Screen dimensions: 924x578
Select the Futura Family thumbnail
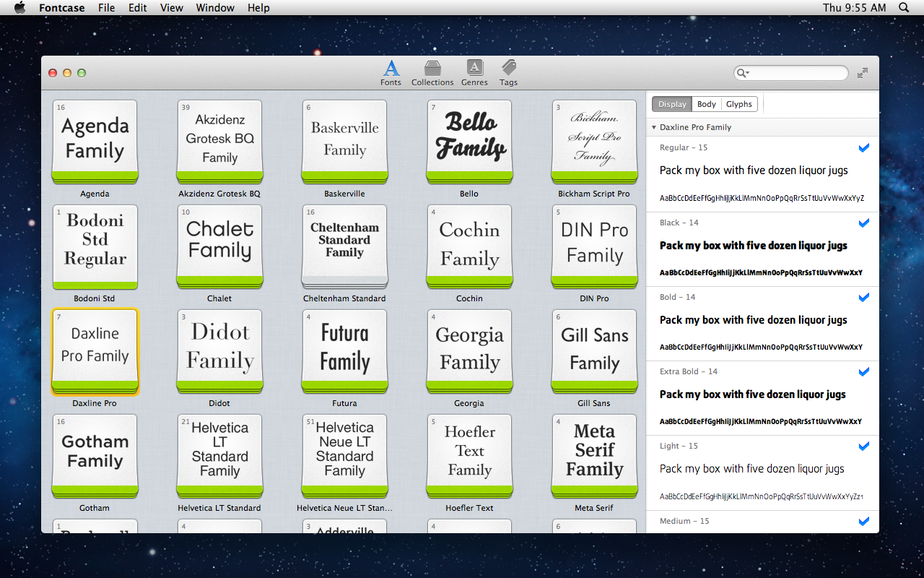pyautogui.click(x=344, y=351)
